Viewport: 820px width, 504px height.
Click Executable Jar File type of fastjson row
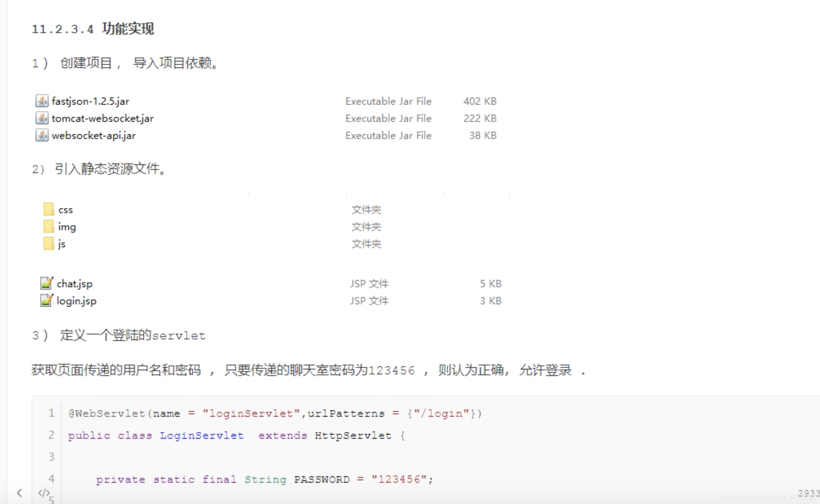388,101
